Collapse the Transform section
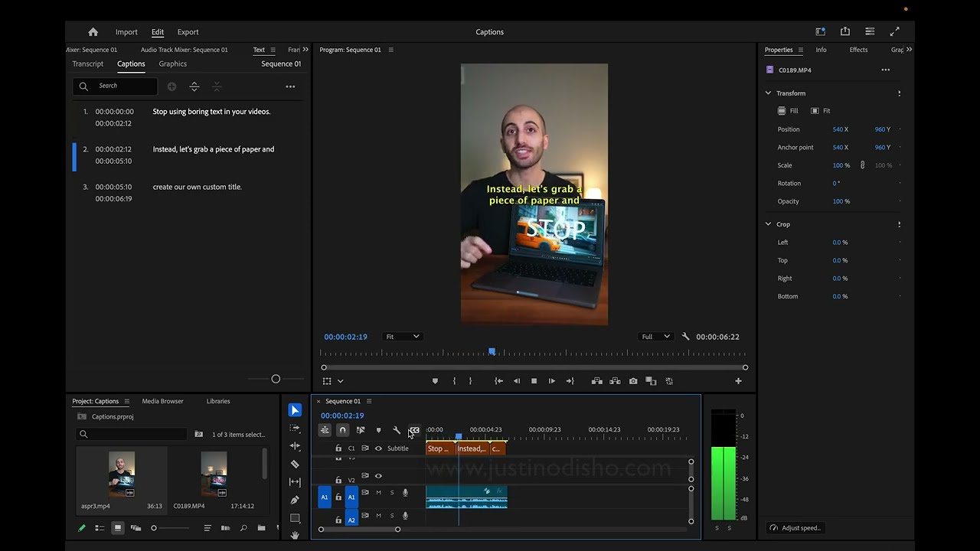The width and height of the screenshot is (980, 551). (x=768, y=93)
